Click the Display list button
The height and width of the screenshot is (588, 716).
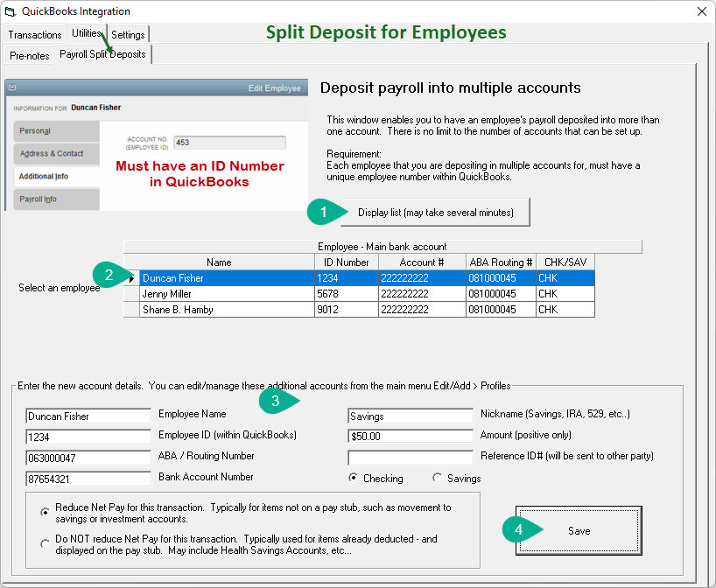point(435,213)
